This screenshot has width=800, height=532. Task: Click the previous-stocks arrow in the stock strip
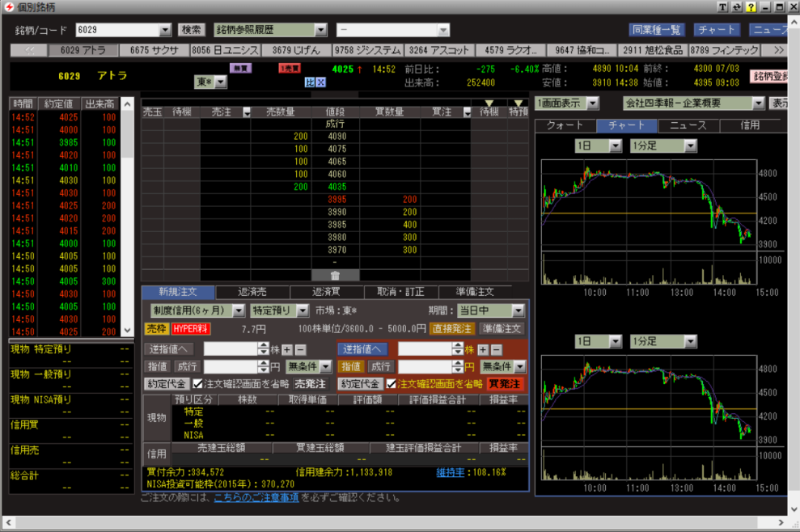click(29, 50)
